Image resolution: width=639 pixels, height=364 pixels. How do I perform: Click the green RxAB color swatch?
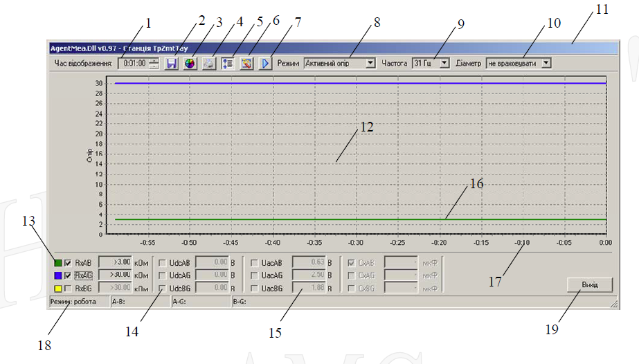[58, 263]
